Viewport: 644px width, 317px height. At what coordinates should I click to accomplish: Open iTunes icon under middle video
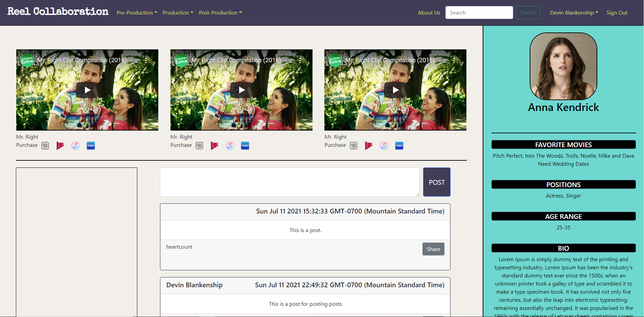(230, 145)
